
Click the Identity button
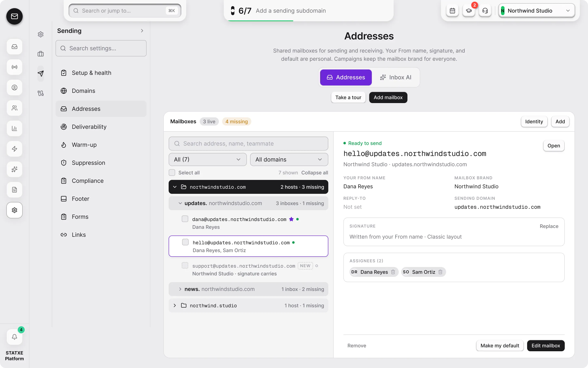point(534,121)
